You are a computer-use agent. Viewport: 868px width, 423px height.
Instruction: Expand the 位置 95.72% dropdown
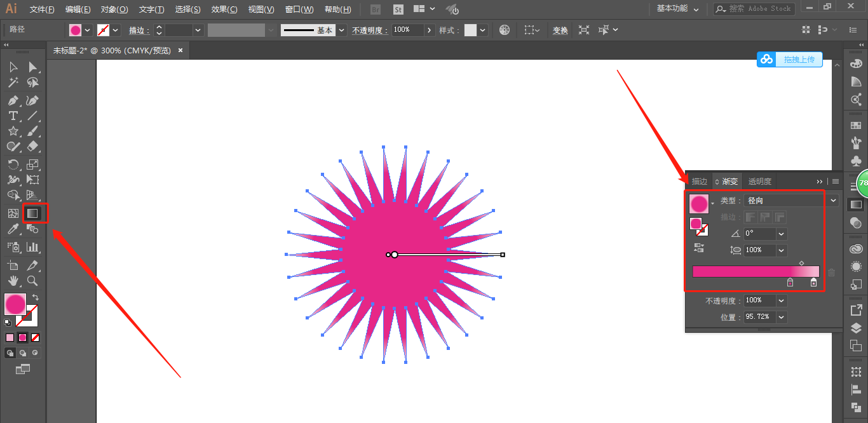click(x=781, y=317)
